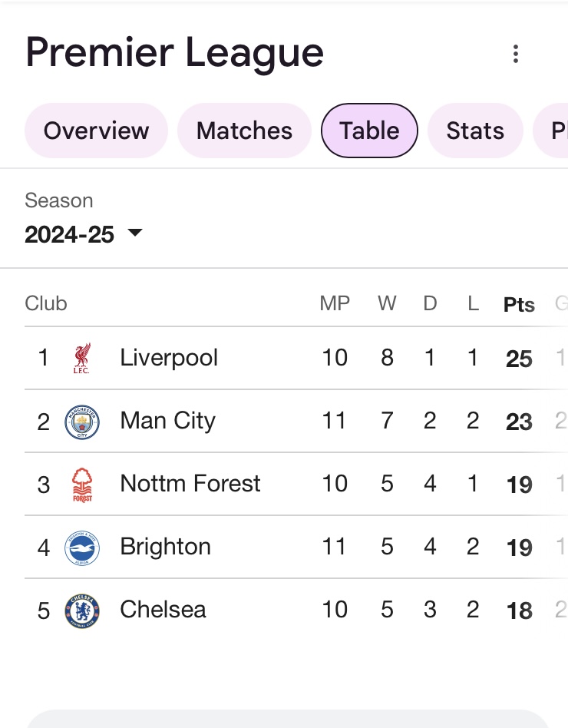The height and width of the screenshot is (728, 568).
Task: Open the Brighton team link
Action: click(165, 547)
